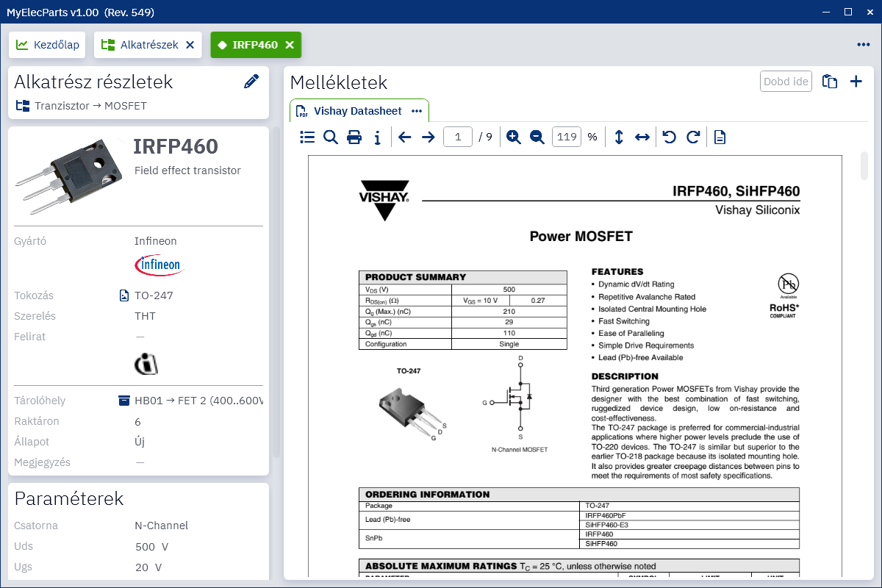Close the Alkatrészek tab
Screen dimensions: 882x588
pyautogui.click(x=190, y=45)
